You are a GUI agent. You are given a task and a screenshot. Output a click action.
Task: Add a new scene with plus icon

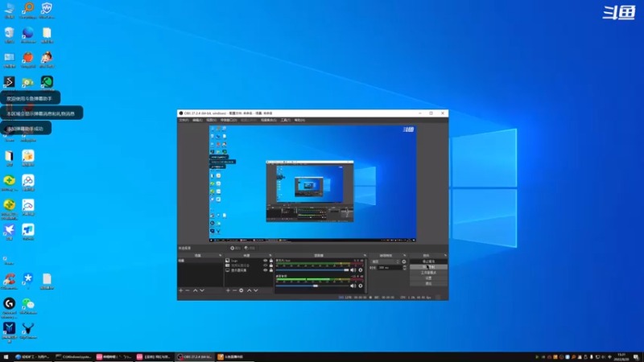coord(180,290)
